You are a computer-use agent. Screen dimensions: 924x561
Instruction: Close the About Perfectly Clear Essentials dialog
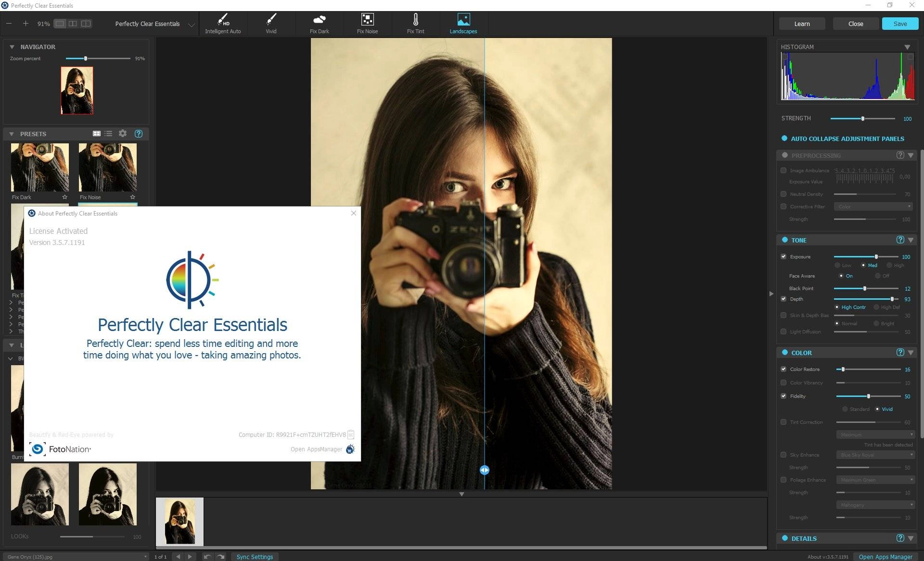coord(354,213)
